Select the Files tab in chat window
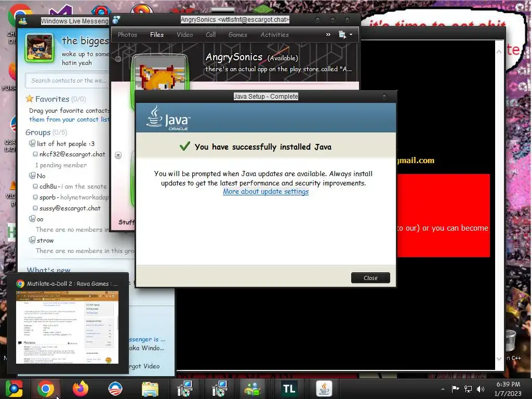 coord(157,35)
